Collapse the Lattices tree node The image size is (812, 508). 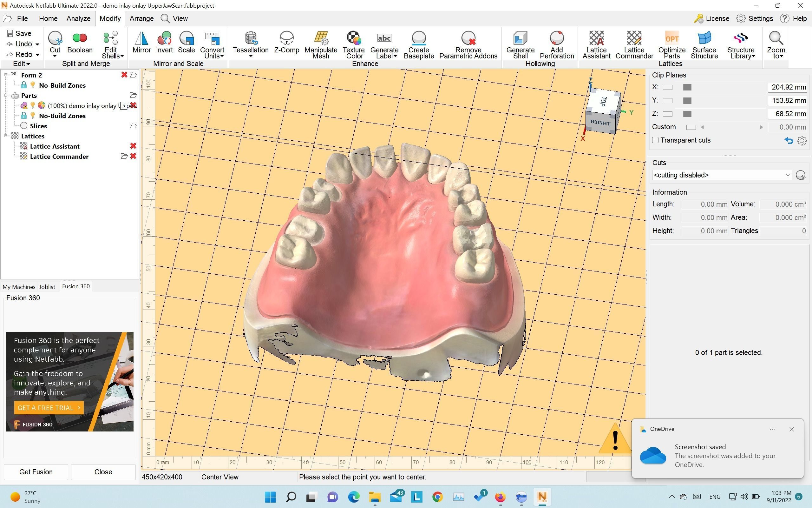pos(6,136)
